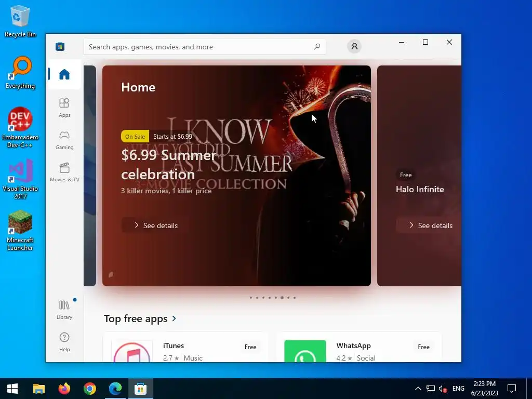Open the Home tab in Store sidebar
Image resolution: width=532 pixels, height=399 pixels.
tap(64, 74)
